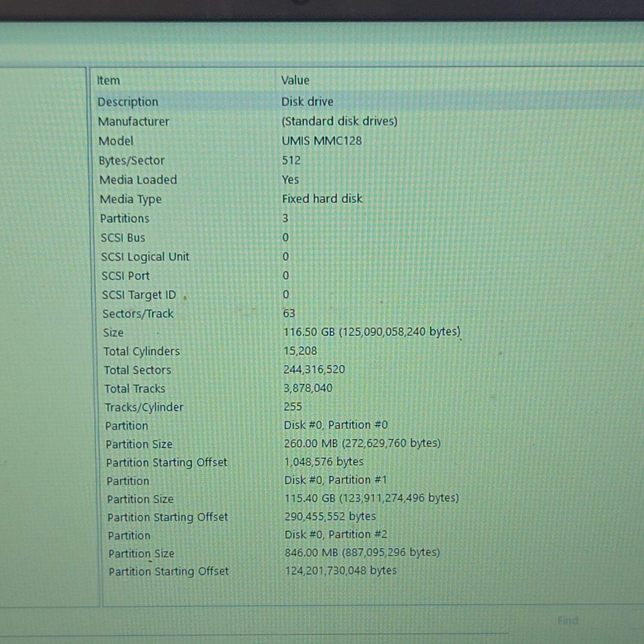The image size is (644, 644).
Task: Click the '15,208' cylinders value
Action: [x=300, y=351]
